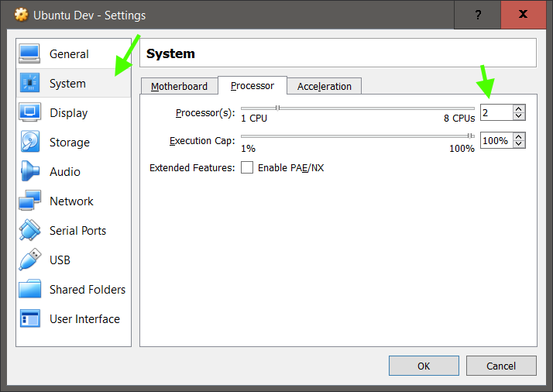
Task: Increase execution cap with up arrow
Action: tap(519, 136)
